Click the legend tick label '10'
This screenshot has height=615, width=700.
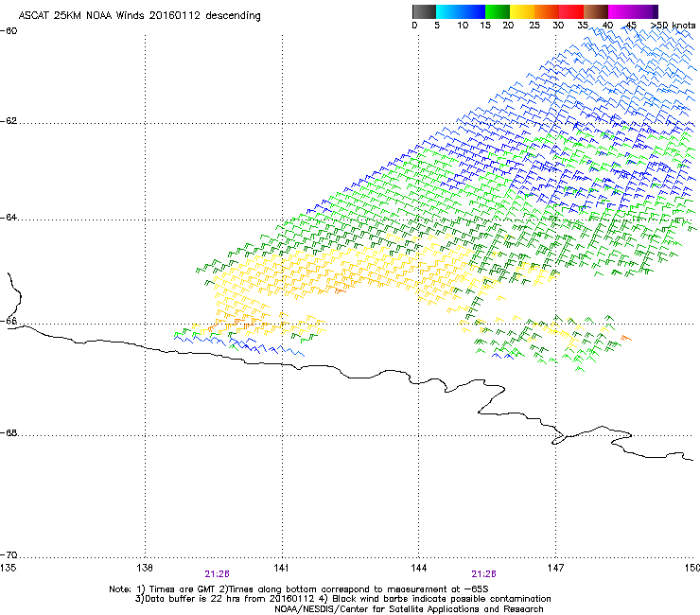click(463, 26)
